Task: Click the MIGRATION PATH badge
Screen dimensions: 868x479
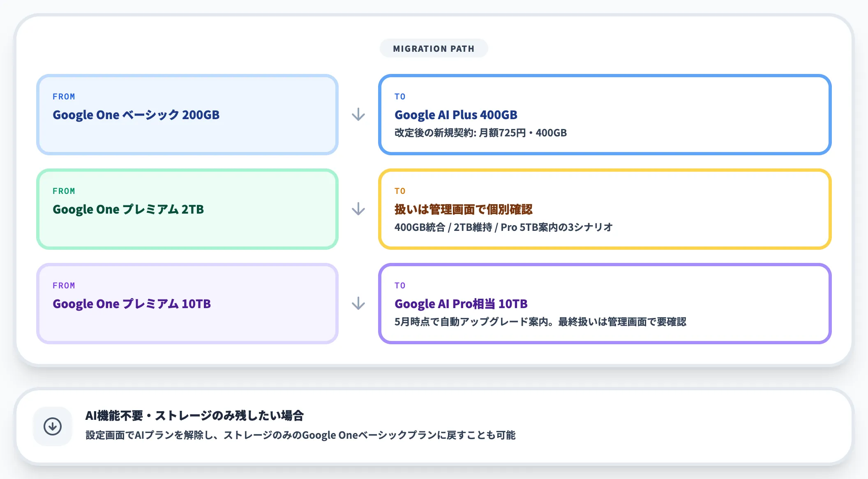Action: pos(434,48)
